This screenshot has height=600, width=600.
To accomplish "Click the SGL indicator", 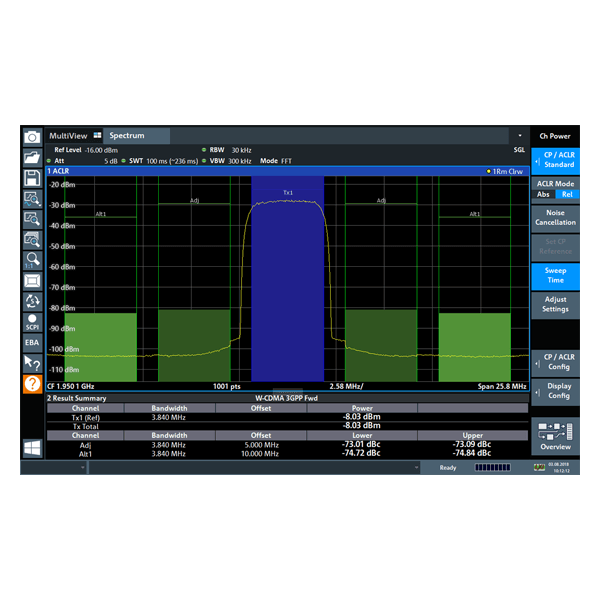I will coord(519,150).
